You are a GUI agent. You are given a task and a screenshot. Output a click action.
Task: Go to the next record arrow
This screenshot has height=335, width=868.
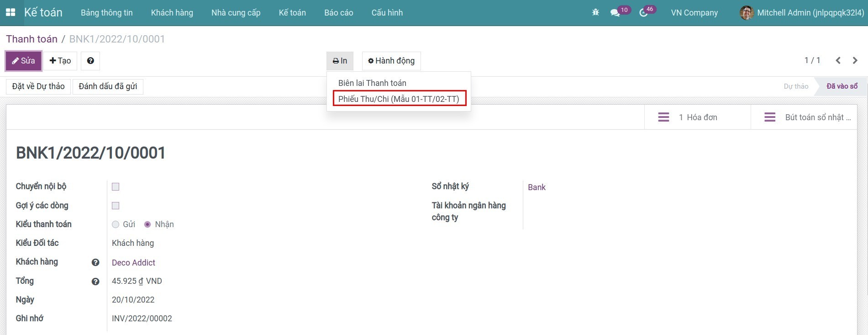coord(855,60)
